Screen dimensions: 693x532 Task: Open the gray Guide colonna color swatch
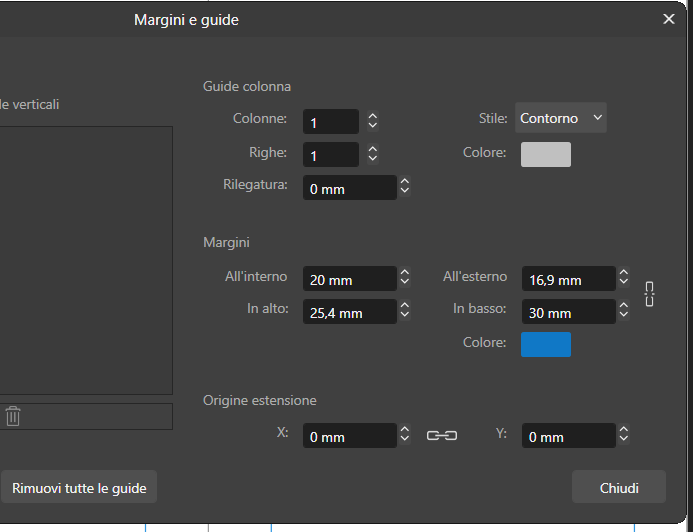tap(546, 154)
